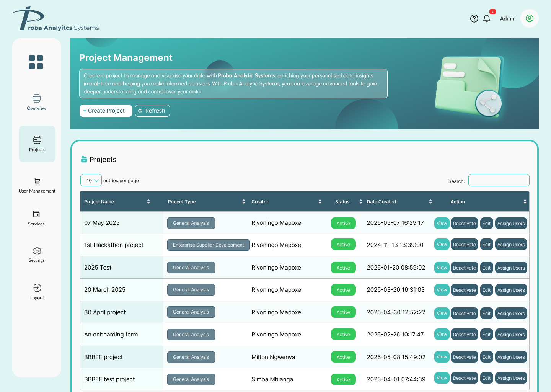Image resolution: width=551 pixels, height=392 pixels.
Task: Toggle Active status on BBBEE project
Action: click(343, 356)
